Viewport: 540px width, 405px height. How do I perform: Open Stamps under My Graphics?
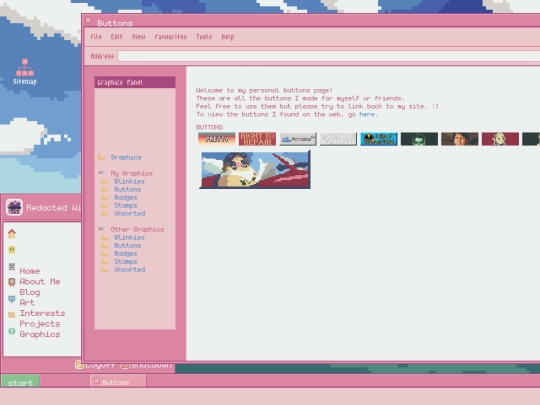pyautogui.click(x=126, y=205)
